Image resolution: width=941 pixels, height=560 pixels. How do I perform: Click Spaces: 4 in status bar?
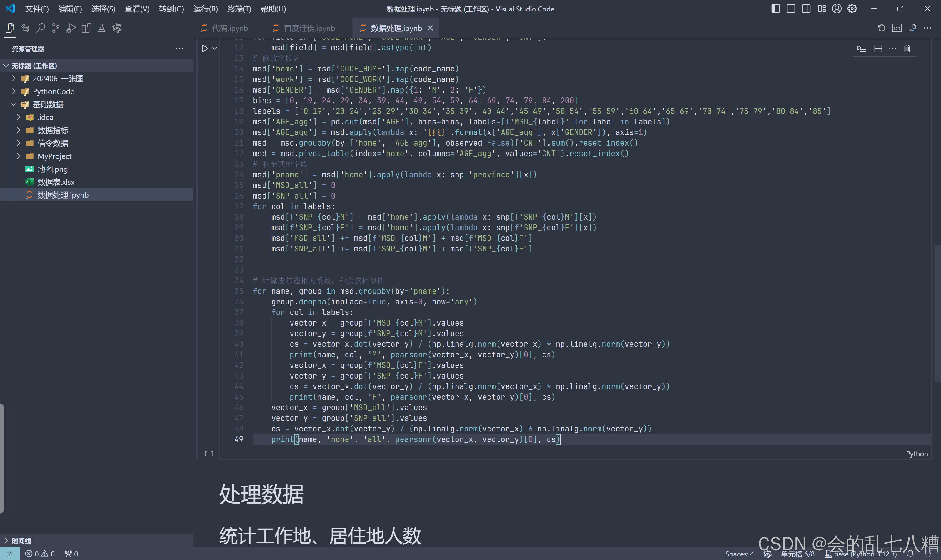coord(739,554)
